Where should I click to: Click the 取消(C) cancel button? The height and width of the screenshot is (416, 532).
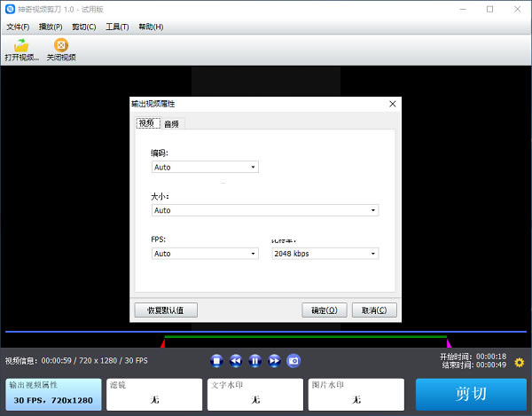coord(374,310)
